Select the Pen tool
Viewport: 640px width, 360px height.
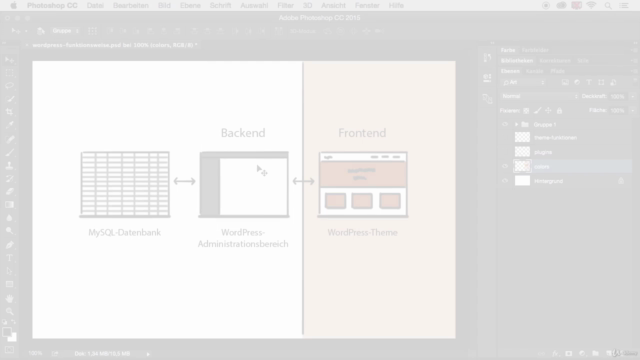(9, 245)
